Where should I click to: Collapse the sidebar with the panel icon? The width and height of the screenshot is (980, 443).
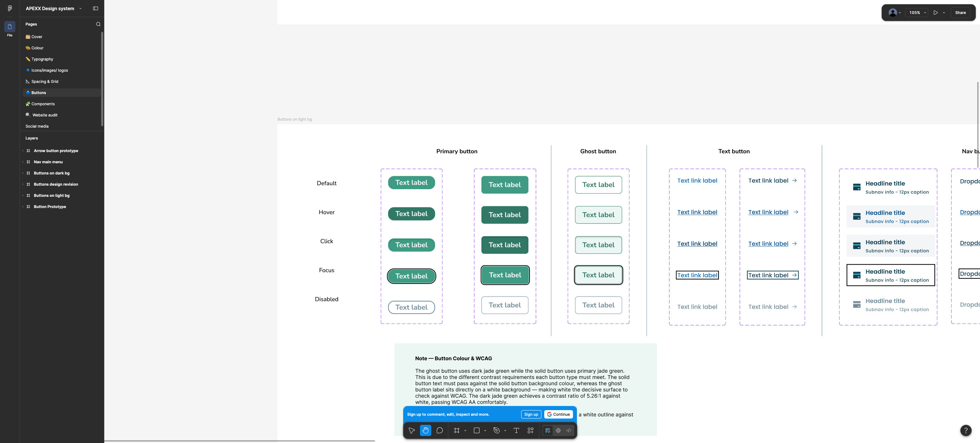coord(96,8)
